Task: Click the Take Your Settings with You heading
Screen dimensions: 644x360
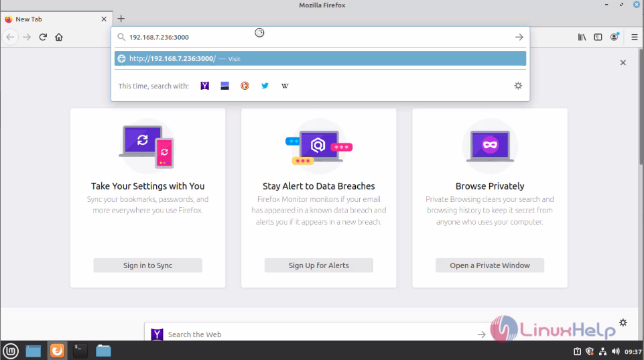Action: click(x=148, y=186)
